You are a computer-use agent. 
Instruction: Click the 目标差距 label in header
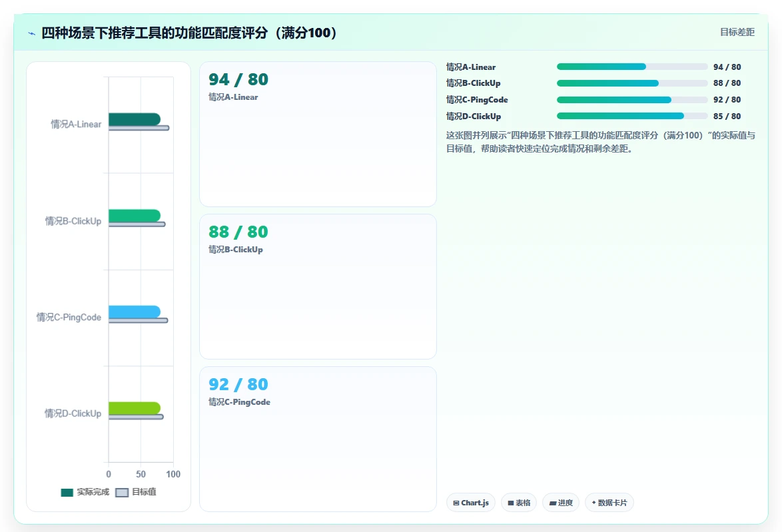pyautogui.click(x=737, y=32)
